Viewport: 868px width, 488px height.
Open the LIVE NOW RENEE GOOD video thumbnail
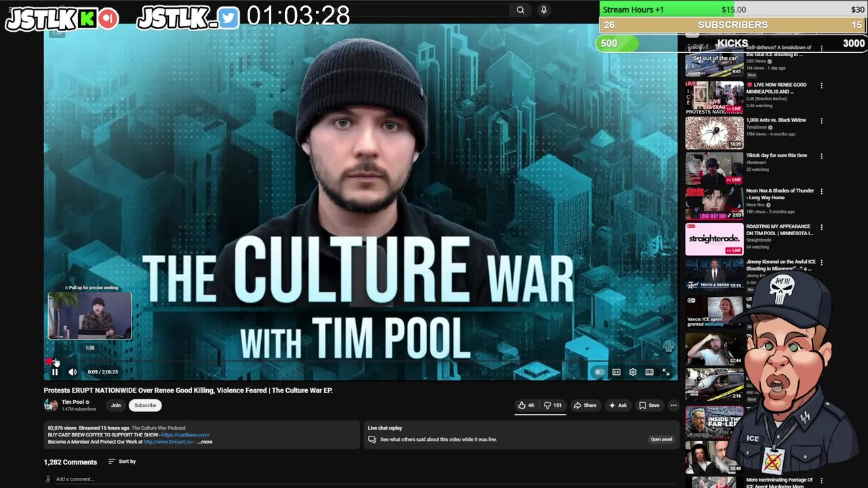pyautogui.click(x=714, y=97)
